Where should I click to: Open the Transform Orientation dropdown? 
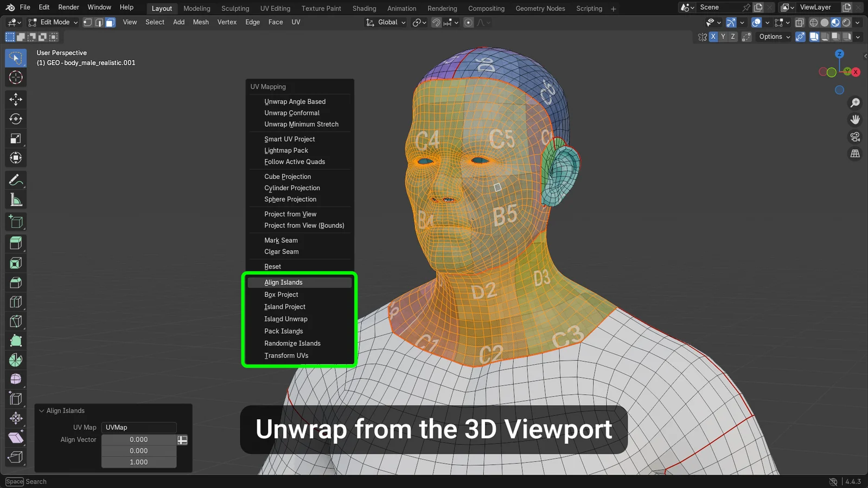385,22
